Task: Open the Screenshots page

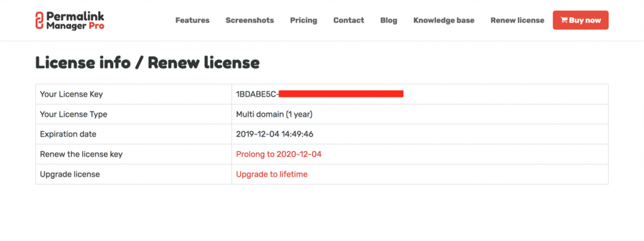Action: point(250,20)
